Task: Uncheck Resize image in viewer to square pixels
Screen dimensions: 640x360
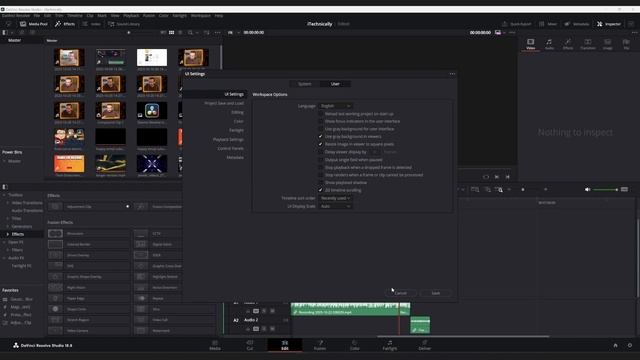Action: coord(320,144)
